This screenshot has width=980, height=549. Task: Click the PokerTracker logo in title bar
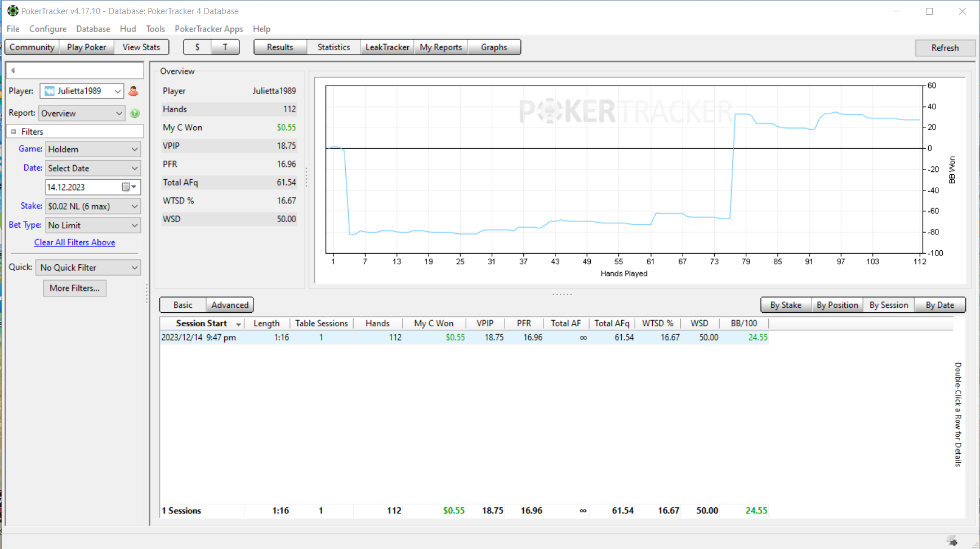pyautogui.click(x=12, y=11)
